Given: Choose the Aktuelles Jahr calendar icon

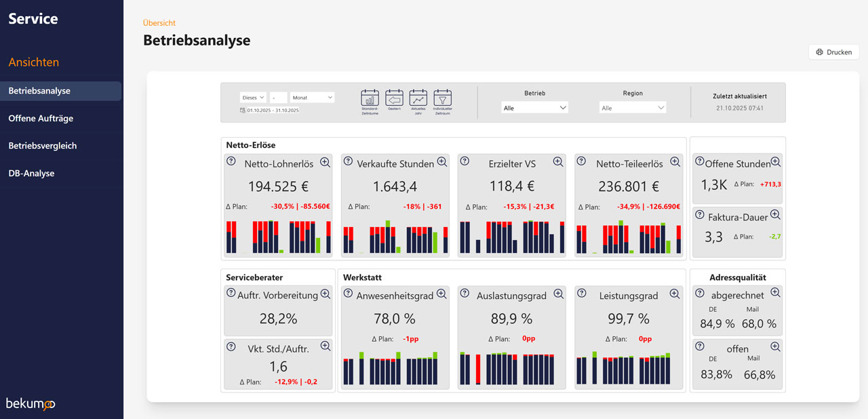Looking at the screenshot, I should point(418,98).
